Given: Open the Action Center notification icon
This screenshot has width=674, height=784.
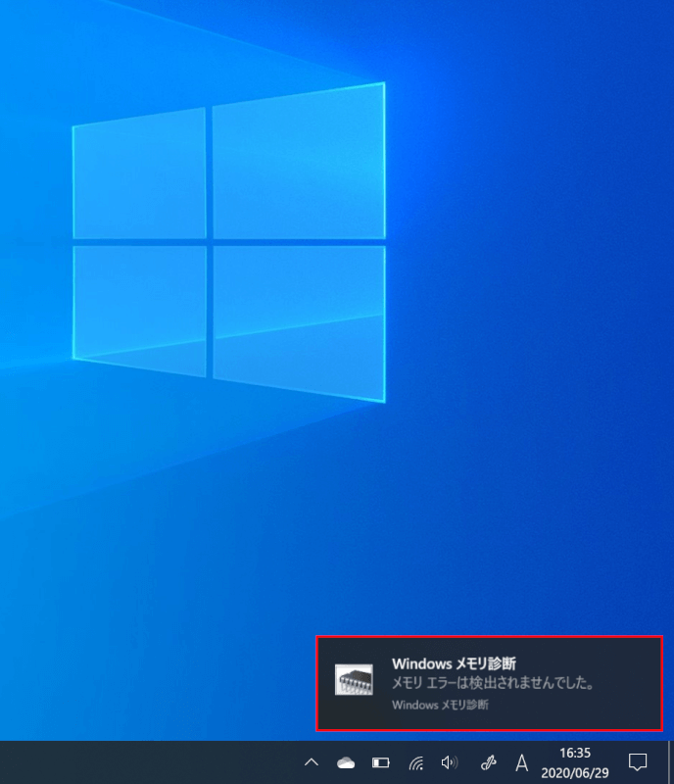Looking at the screenshot, I should [638, 761].
